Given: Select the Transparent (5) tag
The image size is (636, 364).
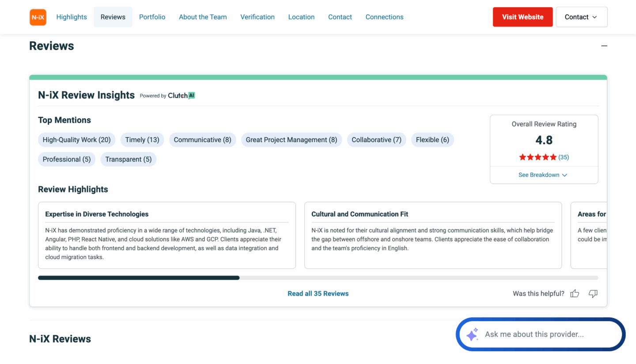Looking at the screenshot, I should [129, 159].
